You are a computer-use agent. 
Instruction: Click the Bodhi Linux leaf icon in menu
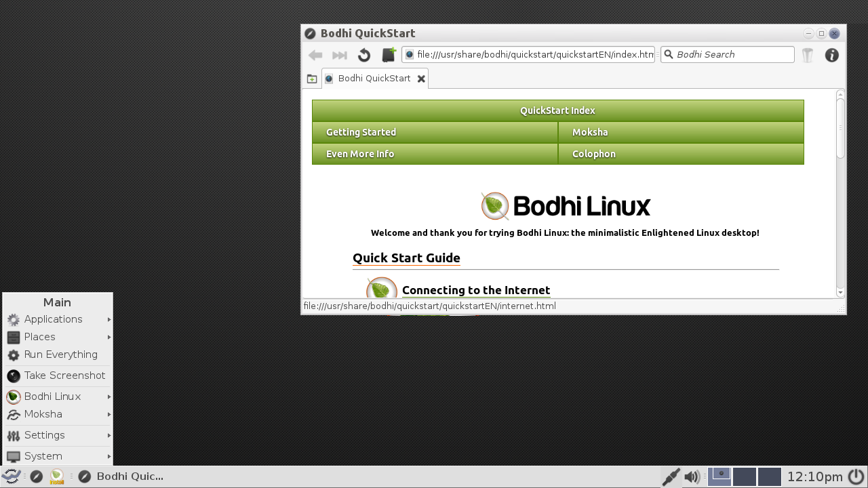point(14,397)
